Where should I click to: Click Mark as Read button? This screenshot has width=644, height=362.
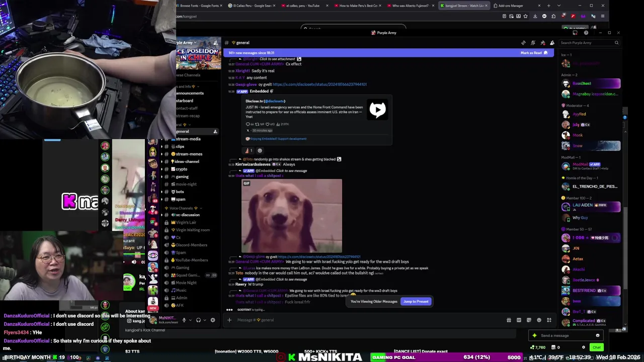pos(534,53)
